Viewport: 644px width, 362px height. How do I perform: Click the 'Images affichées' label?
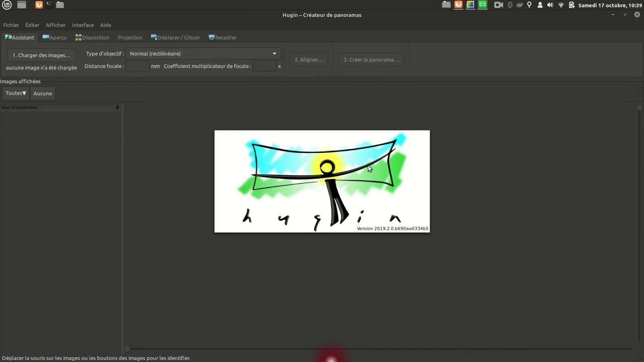20,81
